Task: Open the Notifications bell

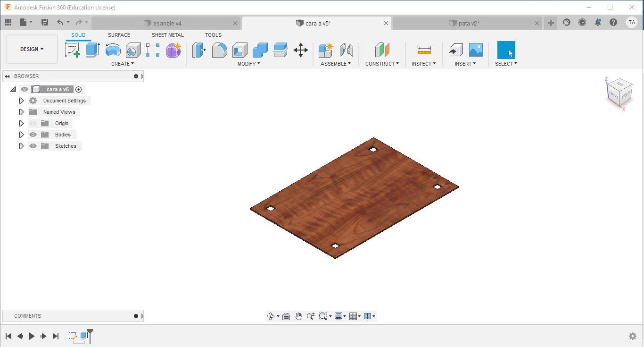Action: click(598, 22)
